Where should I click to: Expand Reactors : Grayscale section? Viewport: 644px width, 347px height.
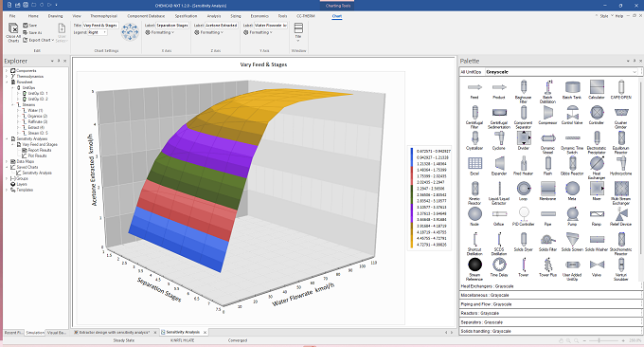pyautogui.click(x=550, y=313)
